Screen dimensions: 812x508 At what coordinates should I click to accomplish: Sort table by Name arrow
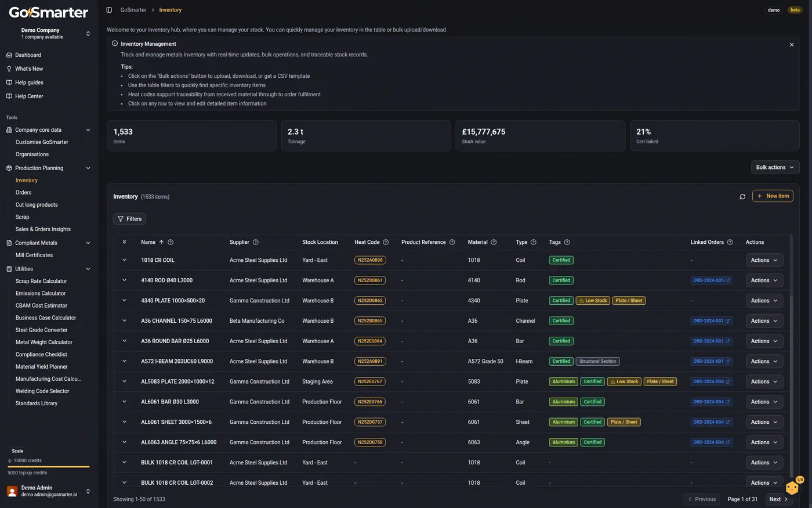point(161,242)
